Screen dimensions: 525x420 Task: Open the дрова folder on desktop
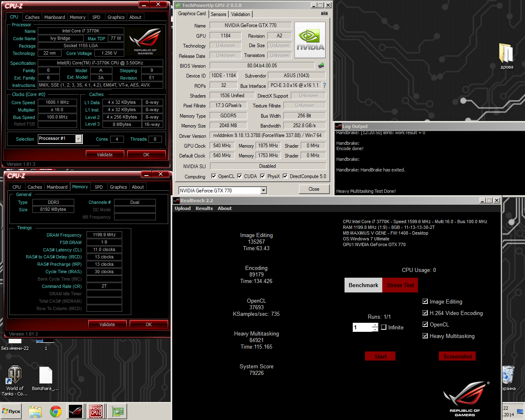pyautogui.click(x=507, y=56)
